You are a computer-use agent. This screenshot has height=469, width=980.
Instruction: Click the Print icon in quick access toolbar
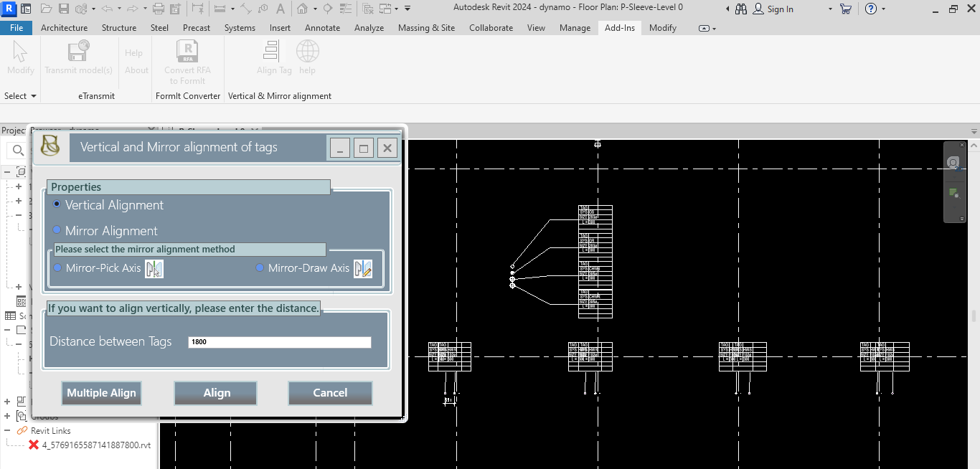point(158,9)
